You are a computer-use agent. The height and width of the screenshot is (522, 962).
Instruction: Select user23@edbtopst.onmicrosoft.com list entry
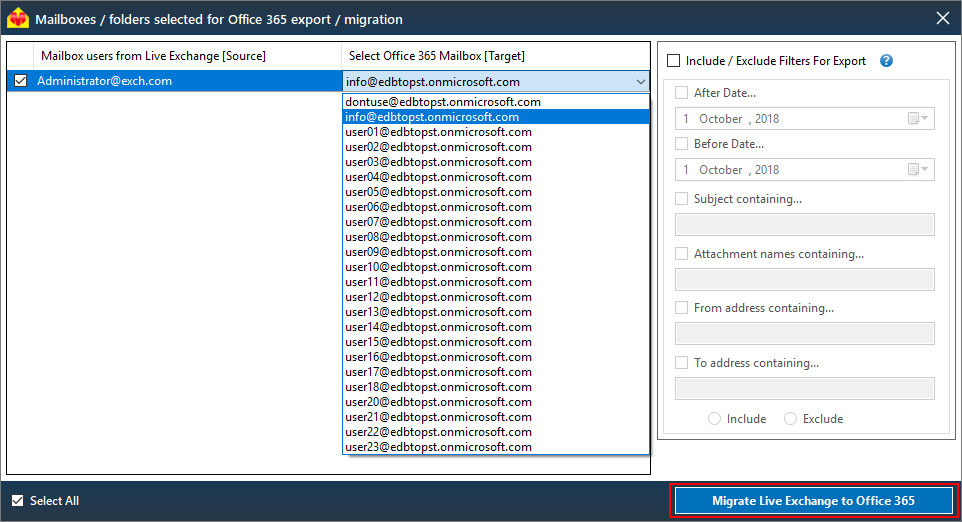coord(496,447)
